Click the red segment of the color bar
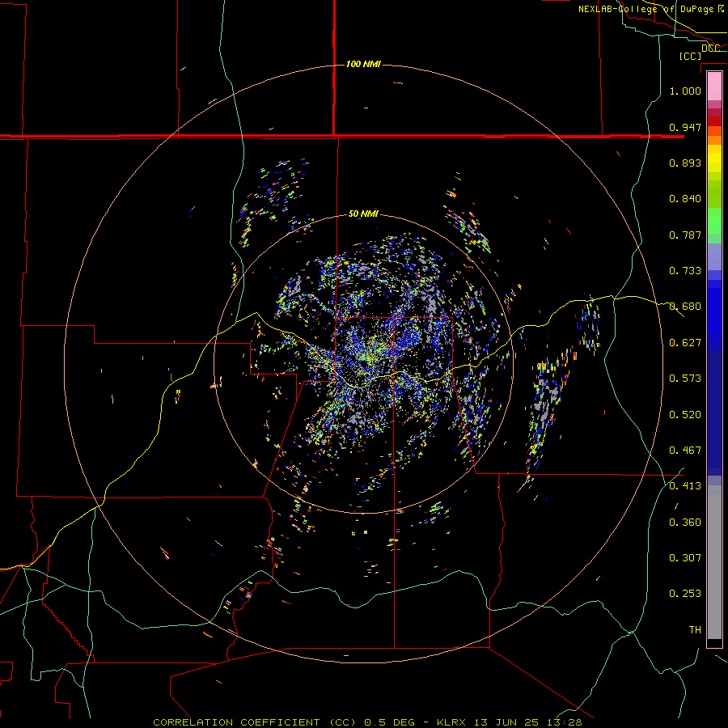The height and width of the screenshot is (728, 728). 714,121
